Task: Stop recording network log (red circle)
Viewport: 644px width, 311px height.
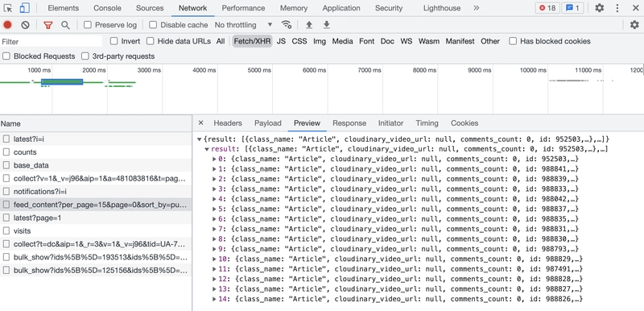Action: point(7,25)
